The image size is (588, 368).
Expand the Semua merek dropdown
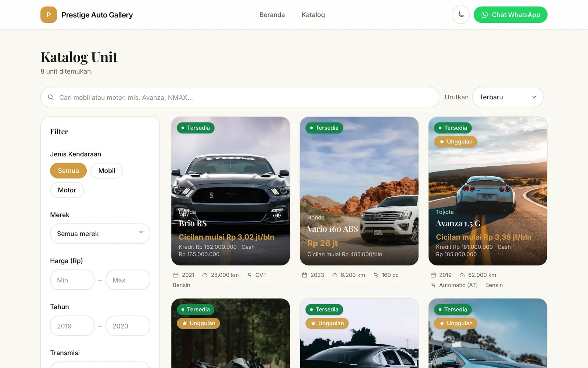[x=100, y=234]
